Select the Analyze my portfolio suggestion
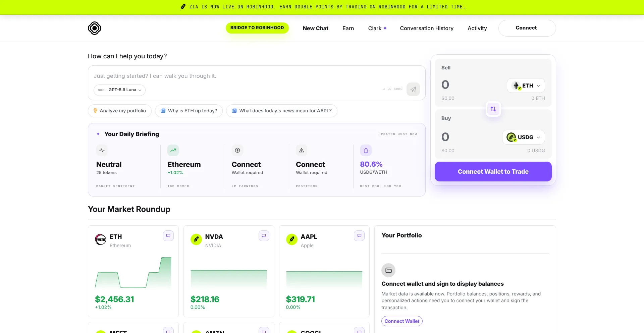The width and height of the screenshot is (644, 333). click(120, 111)
